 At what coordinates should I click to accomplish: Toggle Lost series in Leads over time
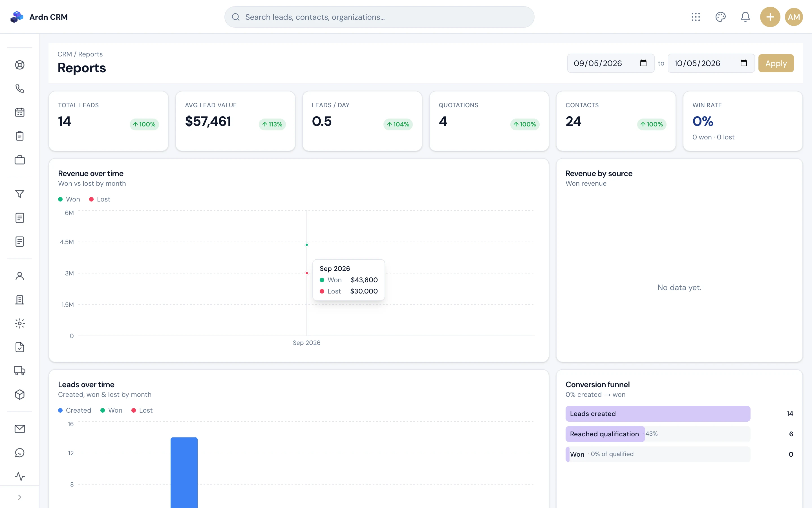(x=142, y=410)
